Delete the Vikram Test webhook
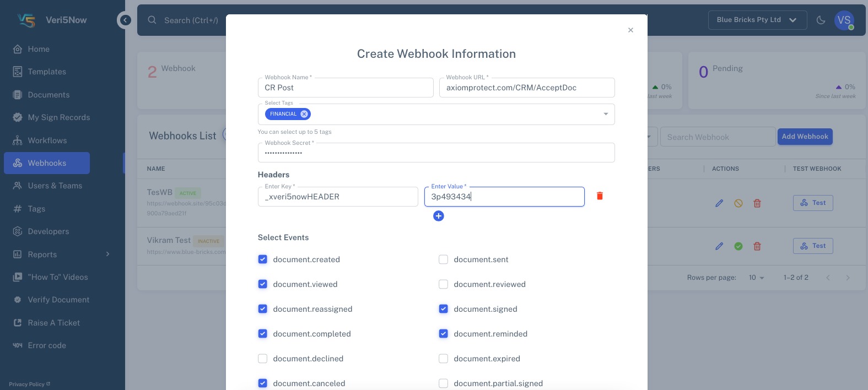This screenshot has width=868, height=390. (x=757, y=246)
